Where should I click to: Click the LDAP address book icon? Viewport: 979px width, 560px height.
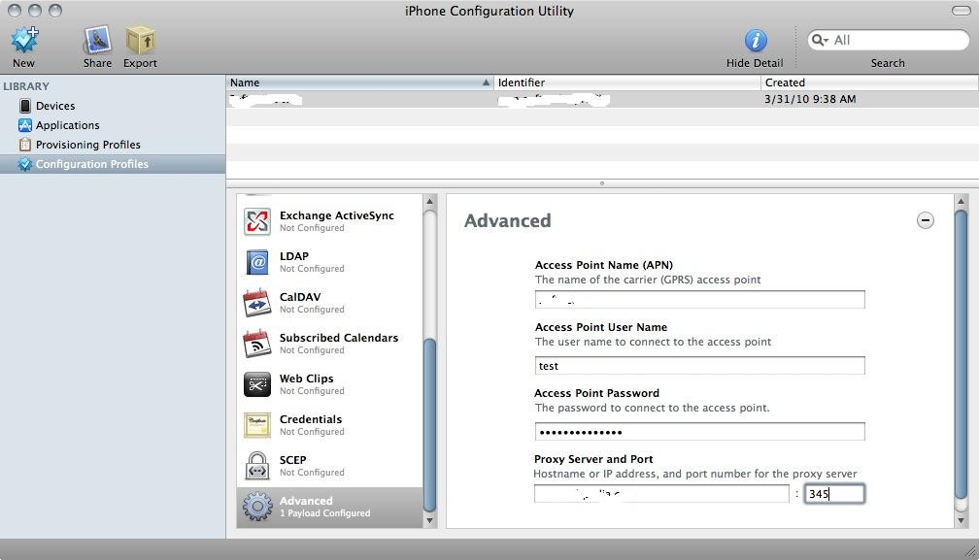257,262
